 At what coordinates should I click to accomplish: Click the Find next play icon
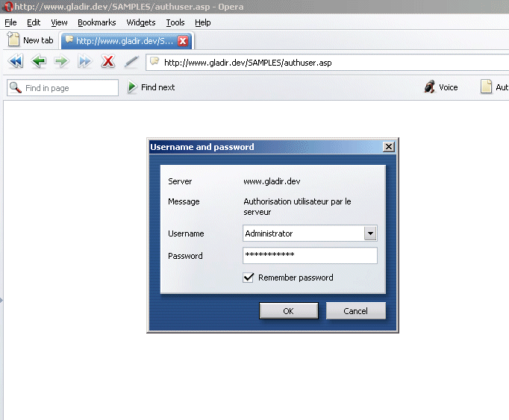point(132,87)
